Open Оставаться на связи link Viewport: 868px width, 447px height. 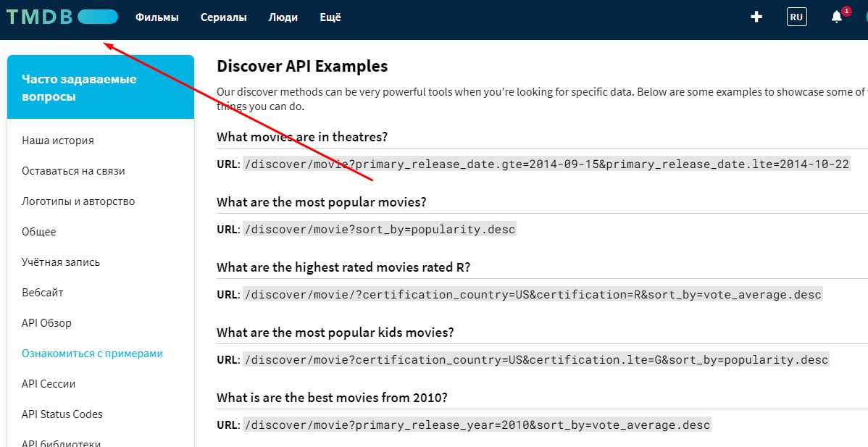click(74, 171)
